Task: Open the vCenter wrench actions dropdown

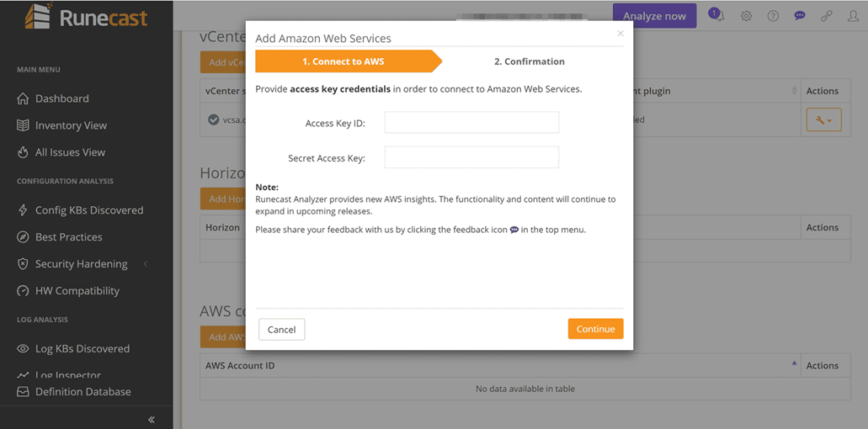Action: pyautogui.click(x=823, y=119)
